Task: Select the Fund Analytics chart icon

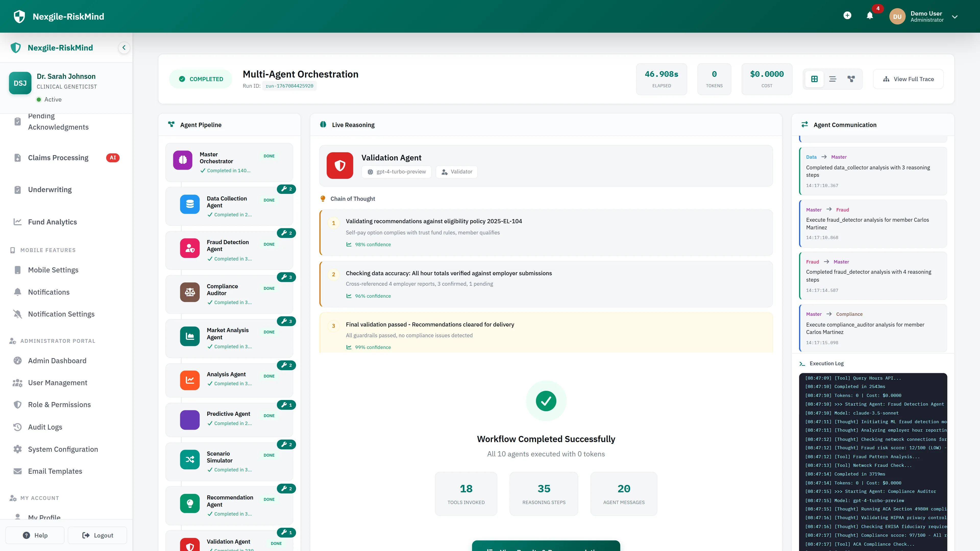Action: (x=18, y=222)
